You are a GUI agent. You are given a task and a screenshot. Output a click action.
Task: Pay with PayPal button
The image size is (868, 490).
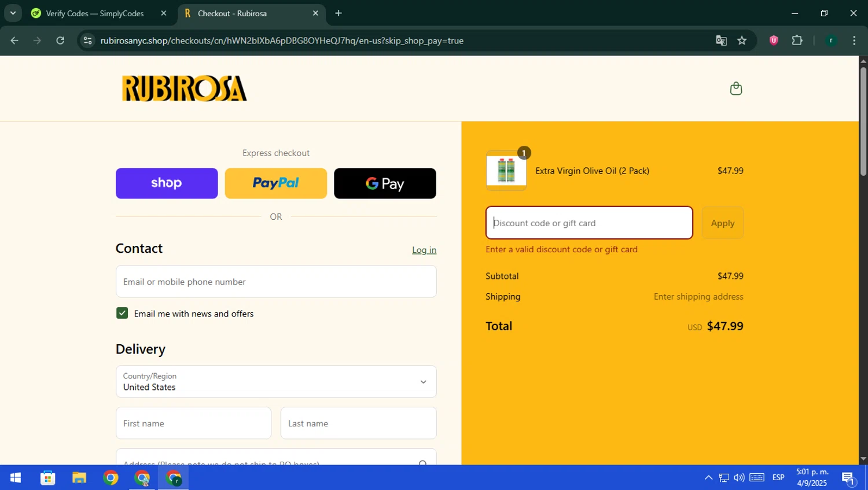pos(276,183)
